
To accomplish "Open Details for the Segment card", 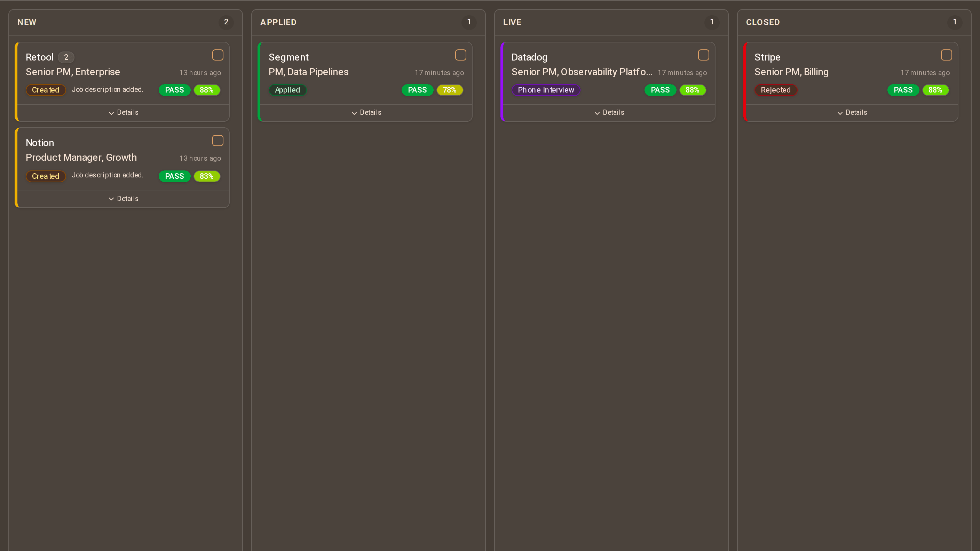I will pyautogui.click(x=366, y=113).
